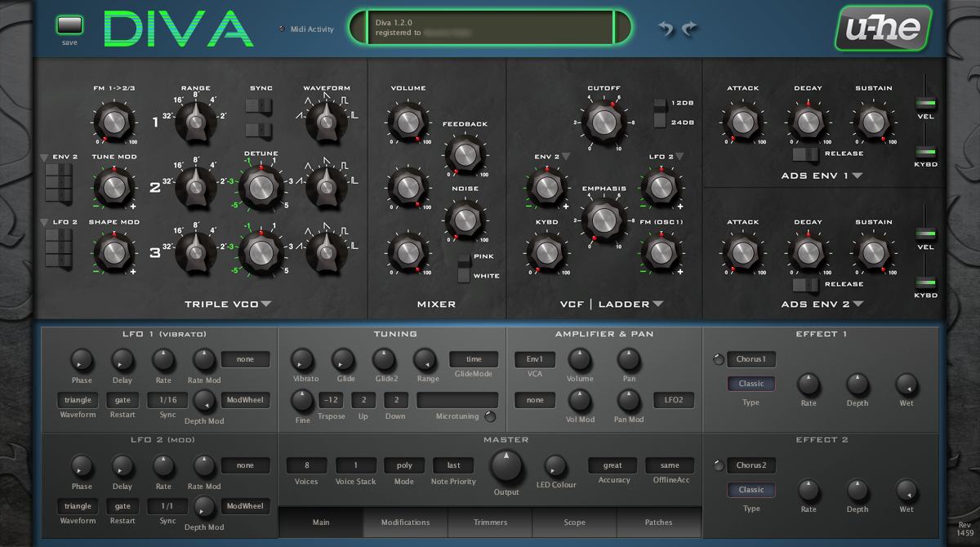The height and width of the screenshot is (547, 980).
Task: Click the mixer Feedback knob
Action: pos(464,153)
